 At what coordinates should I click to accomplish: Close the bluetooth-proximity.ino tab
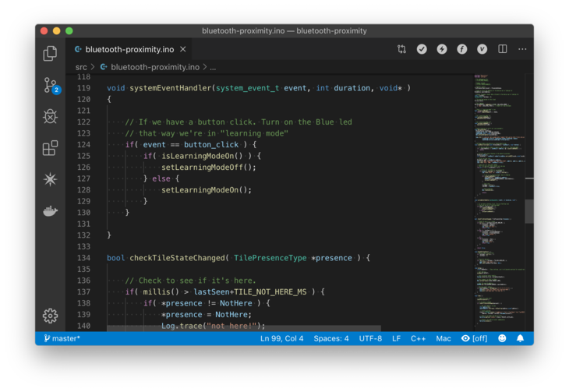[183, 49]
